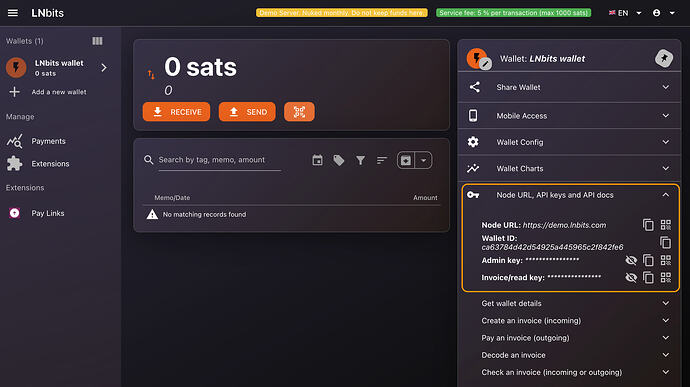Open the tag filter icon

click(x=339, y=160)
